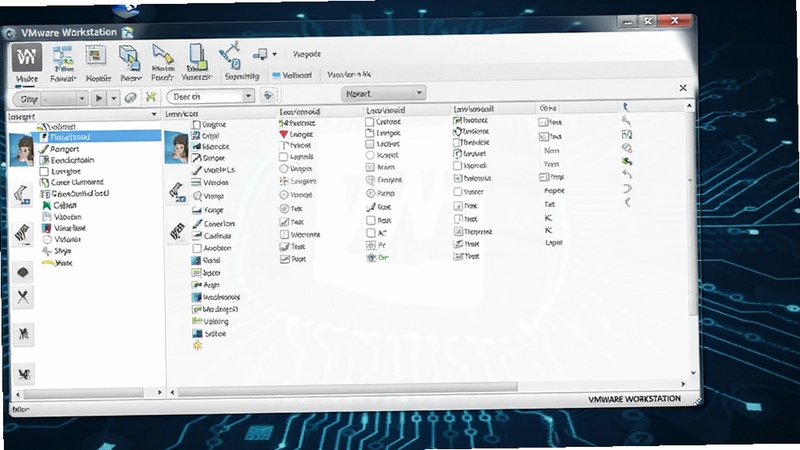Screen dimensions: 800x450
Task: Select the Vooeqe radio button in second column
Action: pyautogui.click(x=284, y=195)
